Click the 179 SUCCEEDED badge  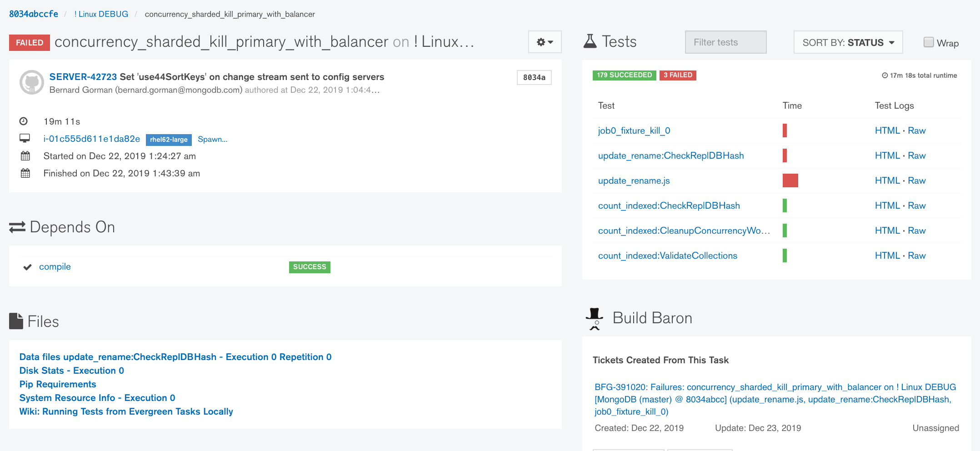(625, 75)
